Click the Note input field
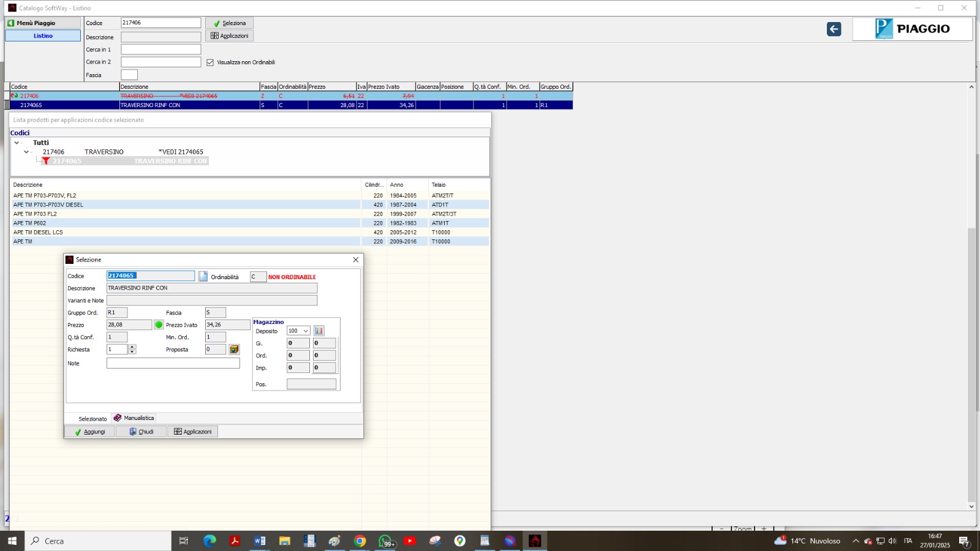 click(x=173, y=363)
